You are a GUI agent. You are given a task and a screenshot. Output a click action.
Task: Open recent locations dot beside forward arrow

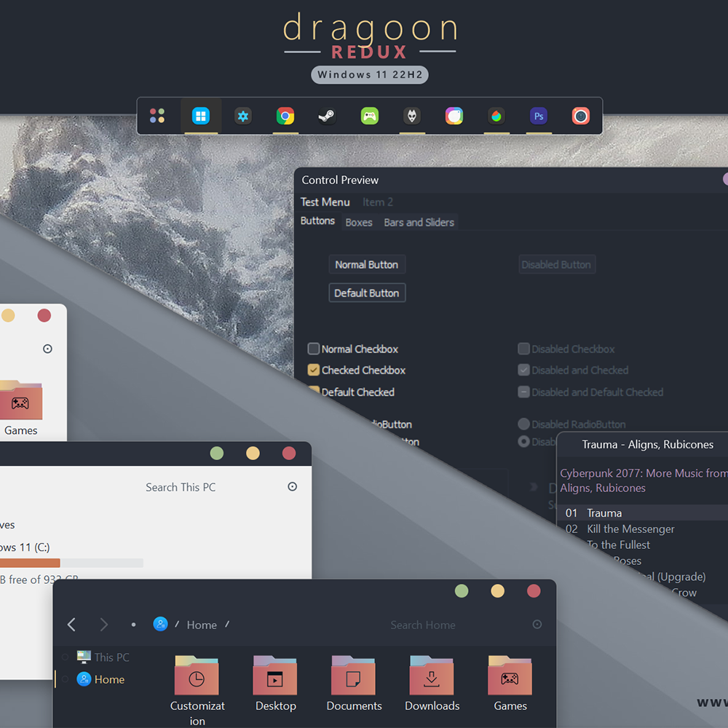[133, 625]
